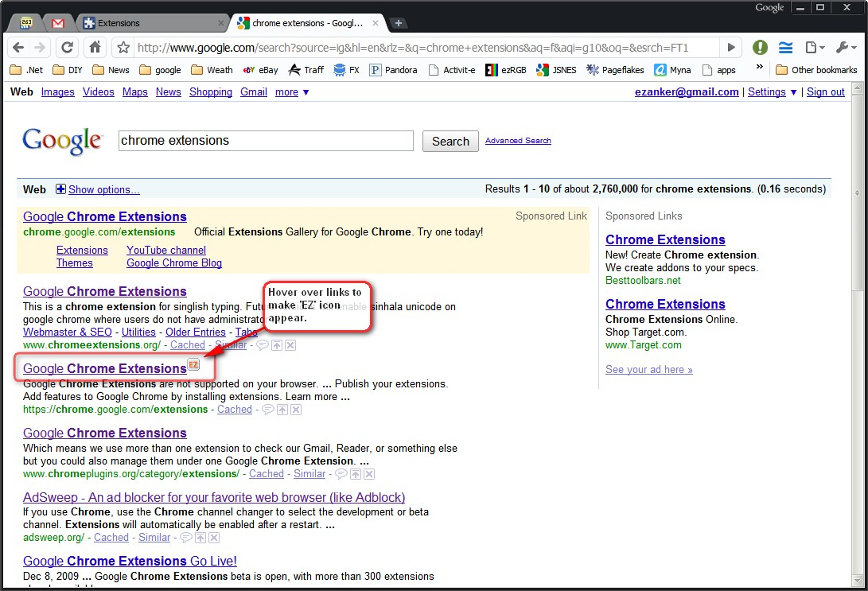Click the blue waves extension icon

785,48
